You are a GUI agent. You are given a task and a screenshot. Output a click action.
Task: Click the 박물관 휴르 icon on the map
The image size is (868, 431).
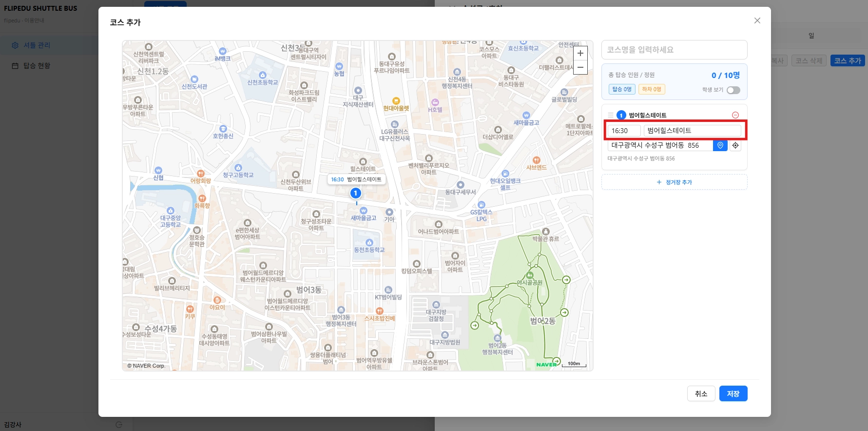[546, 232]
